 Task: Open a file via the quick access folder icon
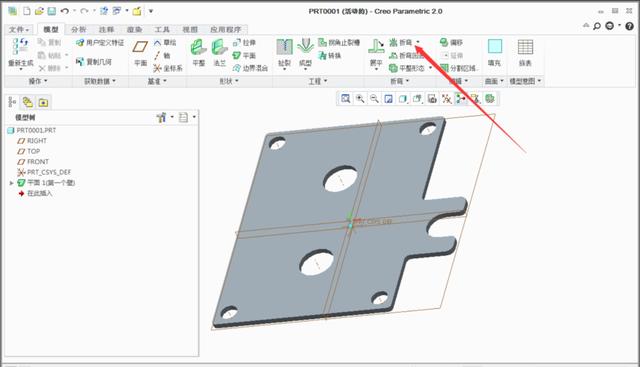39,11
